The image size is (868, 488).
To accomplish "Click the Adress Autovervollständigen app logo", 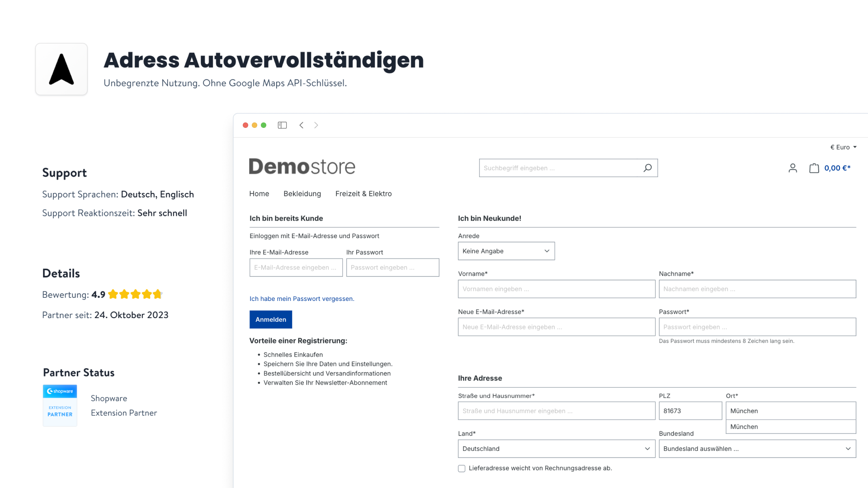I will (x=61, y=69).
